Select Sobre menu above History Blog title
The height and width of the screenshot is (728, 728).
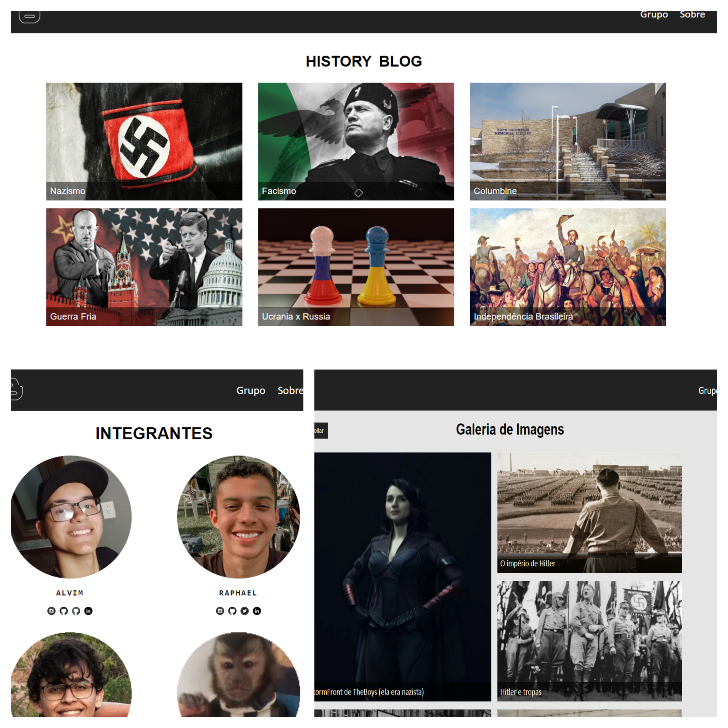click(x=692, y=14)
